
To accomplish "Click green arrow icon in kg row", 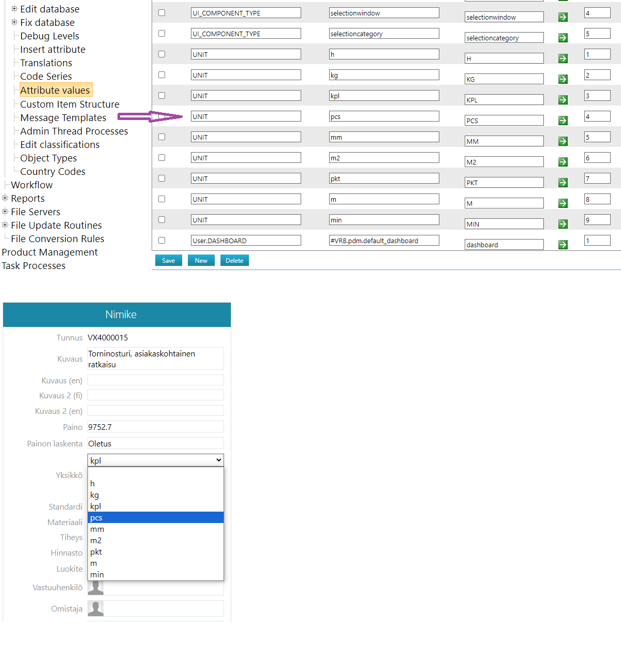I will click(563, 79).
